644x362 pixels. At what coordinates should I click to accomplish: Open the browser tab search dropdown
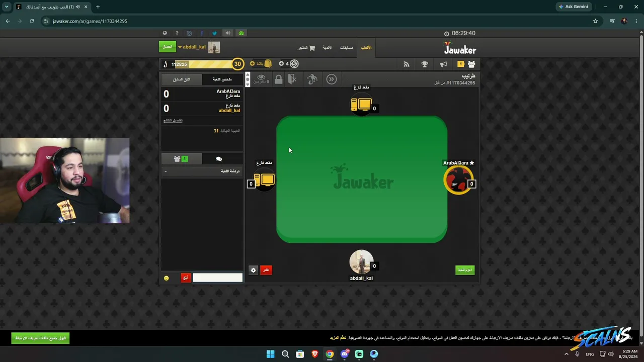coord(7,7)
